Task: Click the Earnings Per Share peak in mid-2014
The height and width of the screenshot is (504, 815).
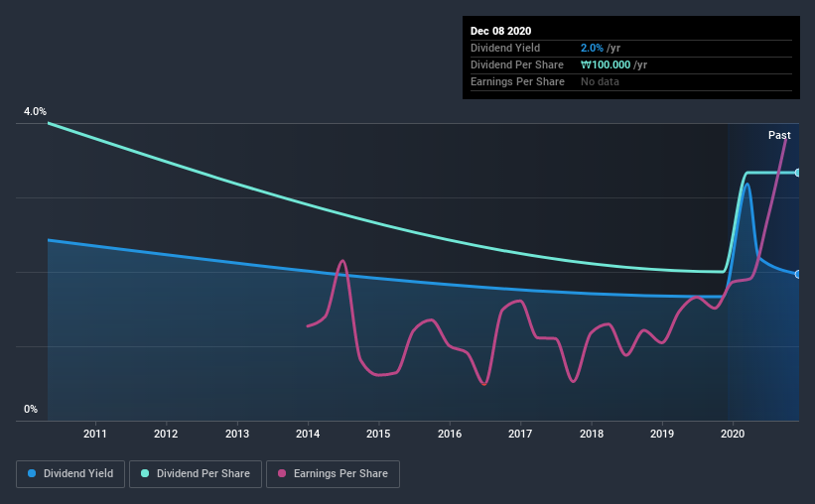Action: (342, 261)
